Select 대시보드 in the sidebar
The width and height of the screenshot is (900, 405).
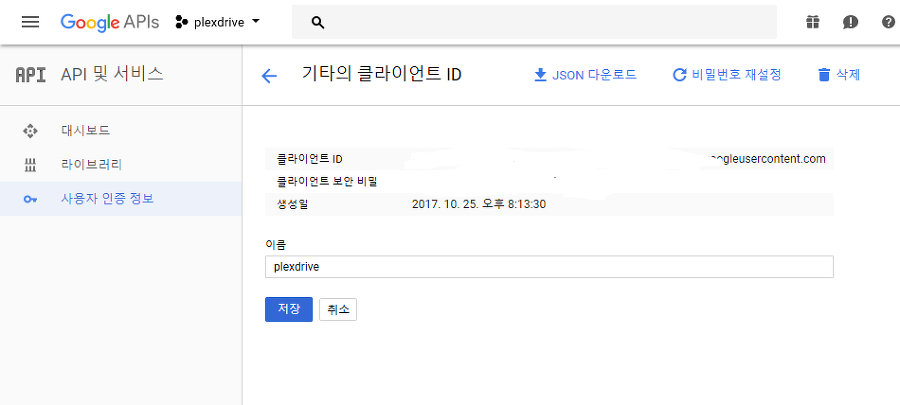tap(85, 131)
